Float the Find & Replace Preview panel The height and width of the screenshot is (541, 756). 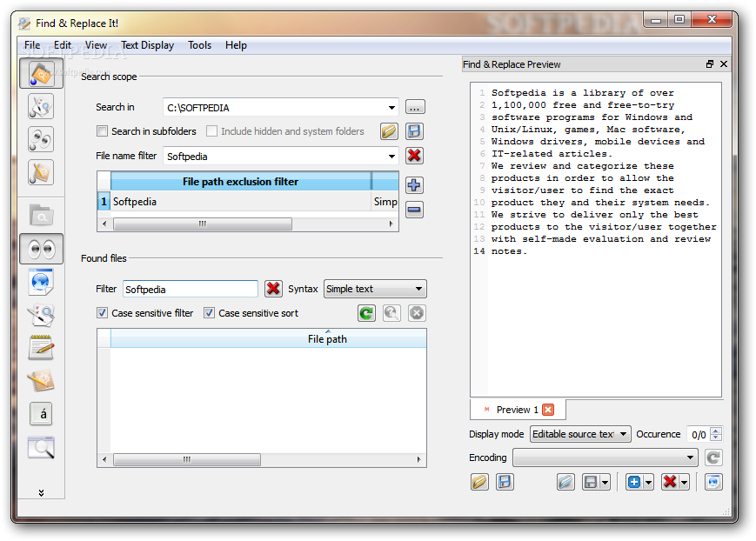pyautogui.click(x=709, y=64)
